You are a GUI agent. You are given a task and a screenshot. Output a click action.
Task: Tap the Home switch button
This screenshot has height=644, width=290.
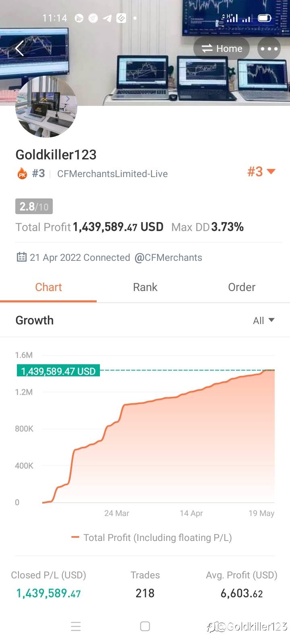222,49
